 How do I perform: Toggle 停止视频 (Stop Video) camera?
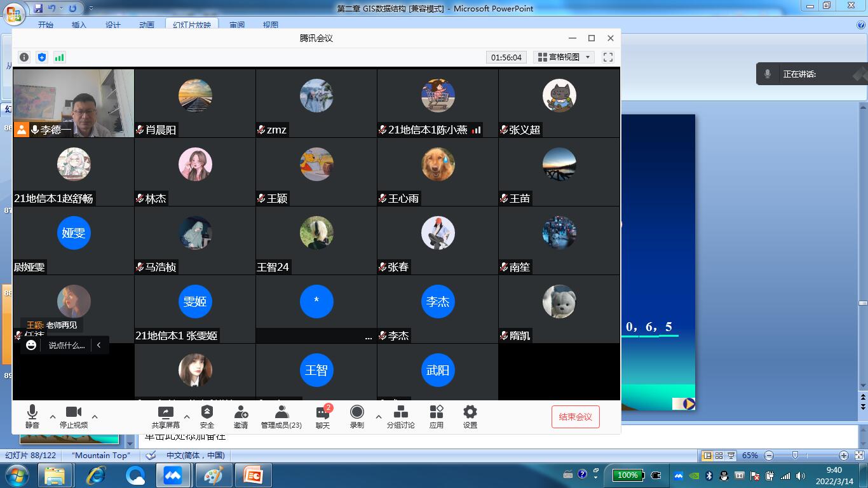point(74,416)
